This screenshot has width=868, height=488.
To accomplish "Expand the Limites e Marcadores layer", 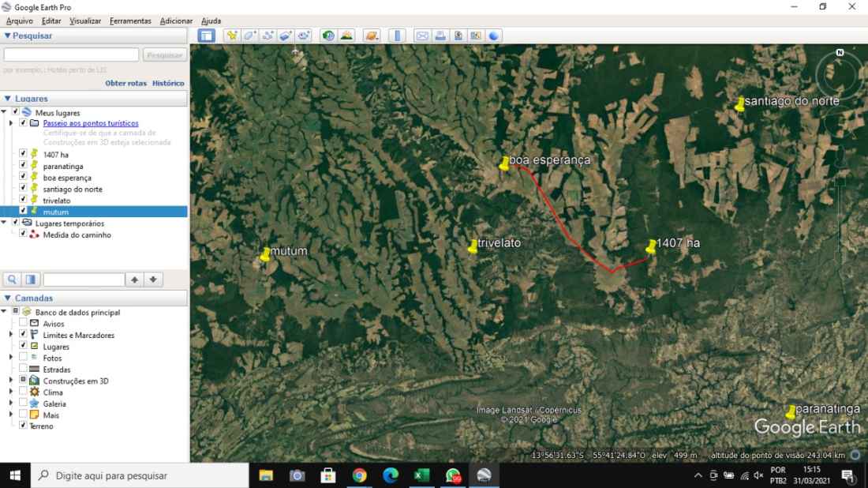I will (x=11, y=334).
